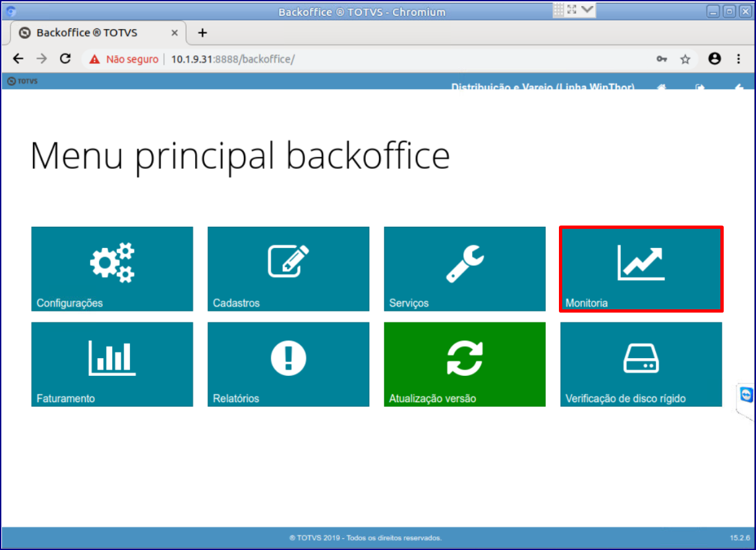Click the TOTVS logo in header
The height and width of the screenshot is (550, 756).
coord(22,81)
